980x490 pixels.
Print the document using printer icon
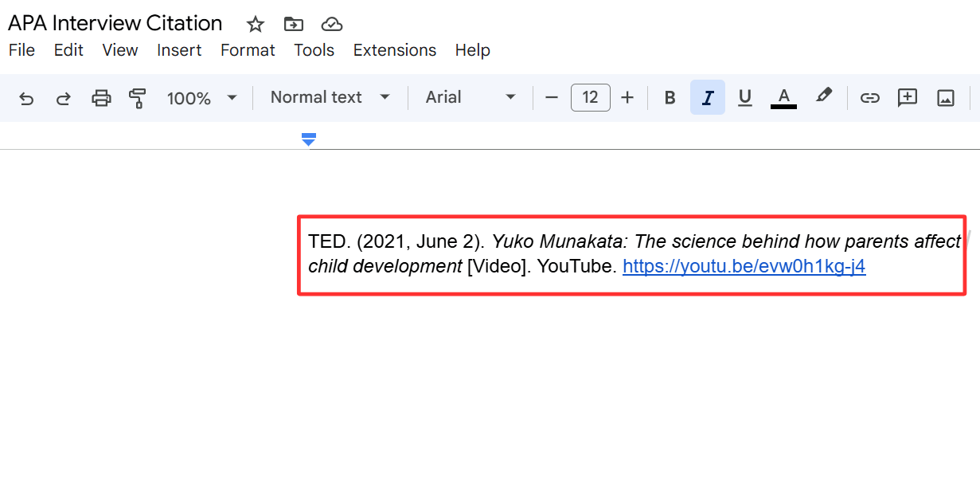click(101, 98)
